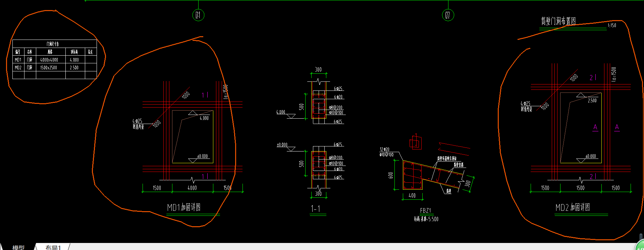Click the 备注 table header cell

pyautogui.click(x=90, y=52)
